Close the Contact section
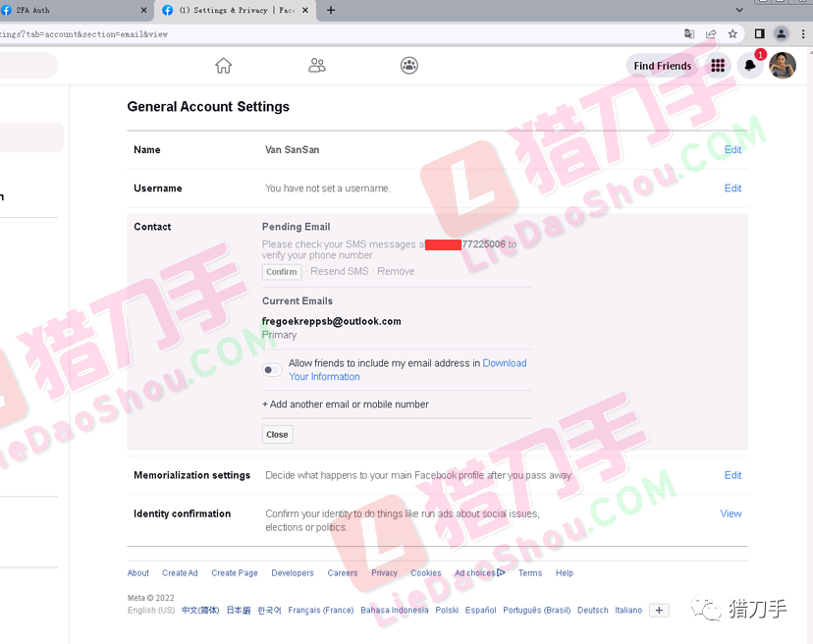The height and width of the screenshot is (644, 813). point(278,435)
